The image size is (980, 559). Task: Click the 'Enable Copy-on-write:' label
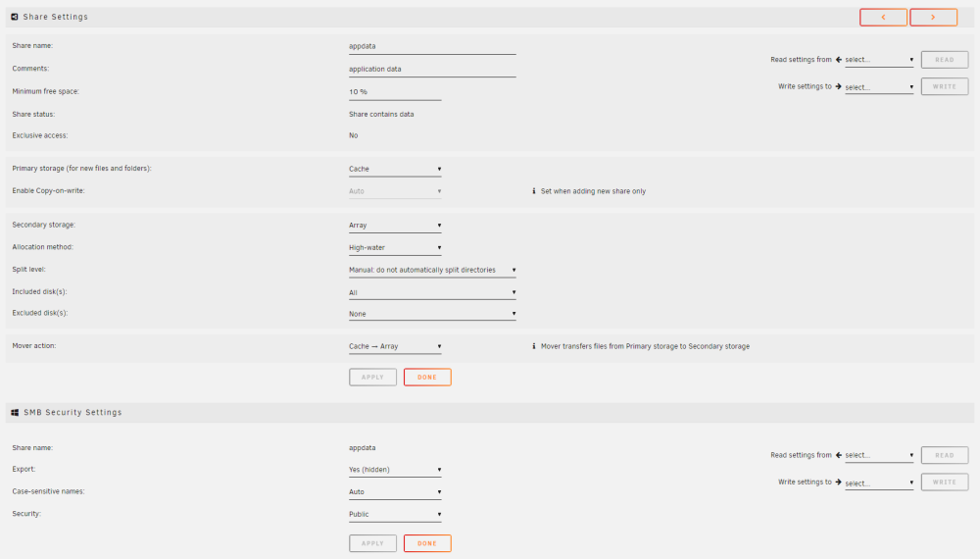(x=48, y=190)
